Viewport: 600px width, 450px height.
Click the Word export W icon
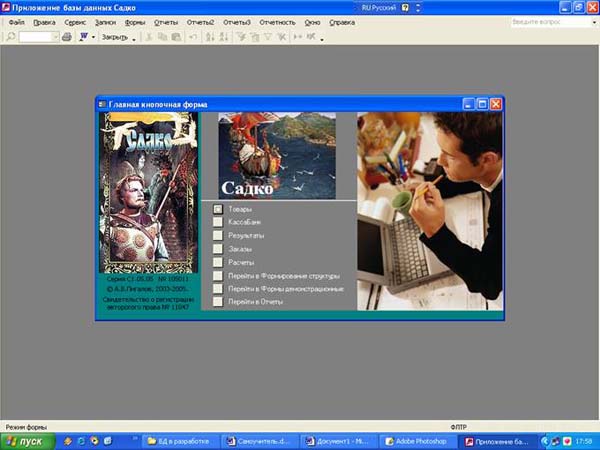(x=83, y=37)
